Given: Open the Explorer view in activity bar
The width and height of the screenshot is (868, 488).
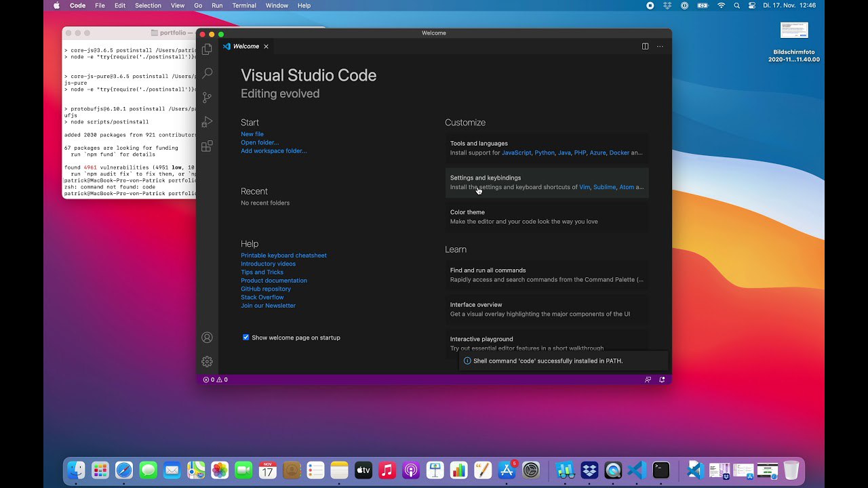Looking at the screenshot, I should [x=207, y=49].
